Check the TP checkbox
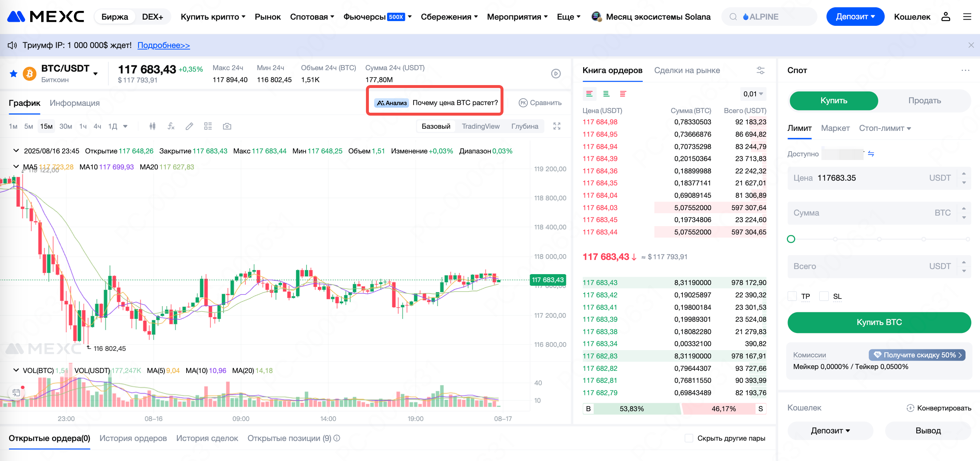Viewport: 980px width, 461px height. (x=792, y=296)
